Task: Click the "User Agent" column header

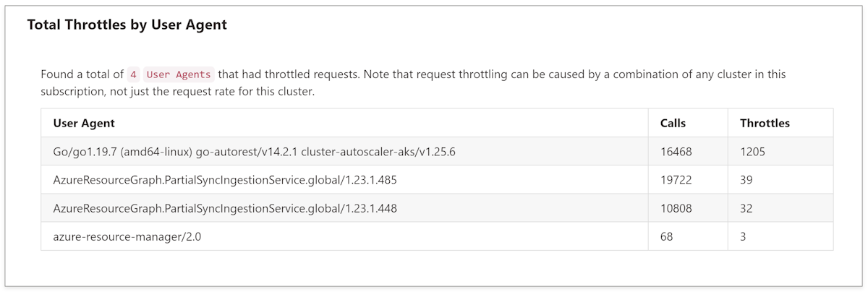Action: [84, 123]
